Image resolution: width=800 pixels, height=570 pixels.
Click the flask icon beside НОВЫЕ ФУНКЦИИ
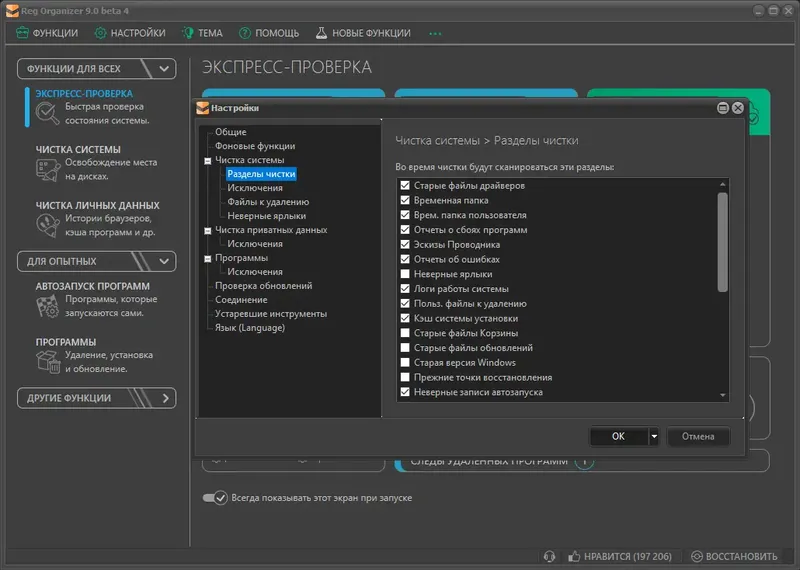(321, 33)
